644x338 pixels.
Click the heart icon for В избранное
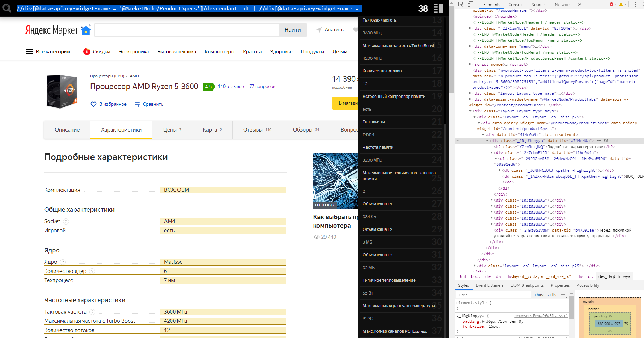click(94, 104)
